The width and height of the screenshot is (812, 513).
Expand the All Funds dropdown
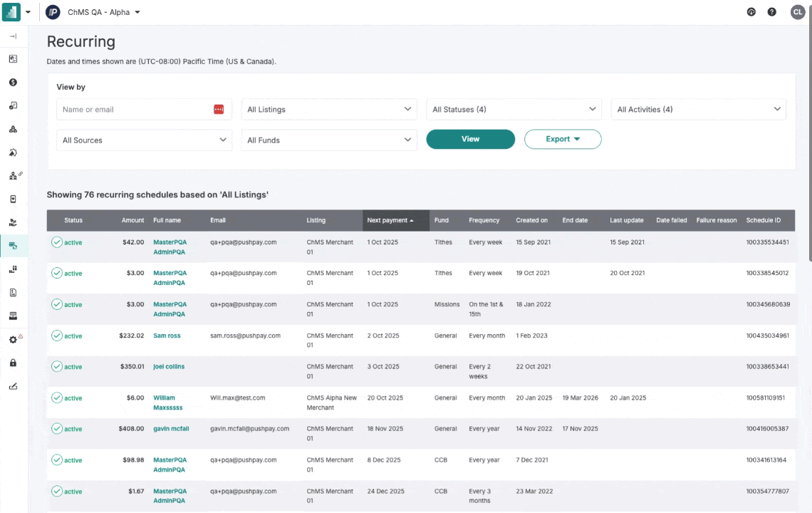[328, 140]
